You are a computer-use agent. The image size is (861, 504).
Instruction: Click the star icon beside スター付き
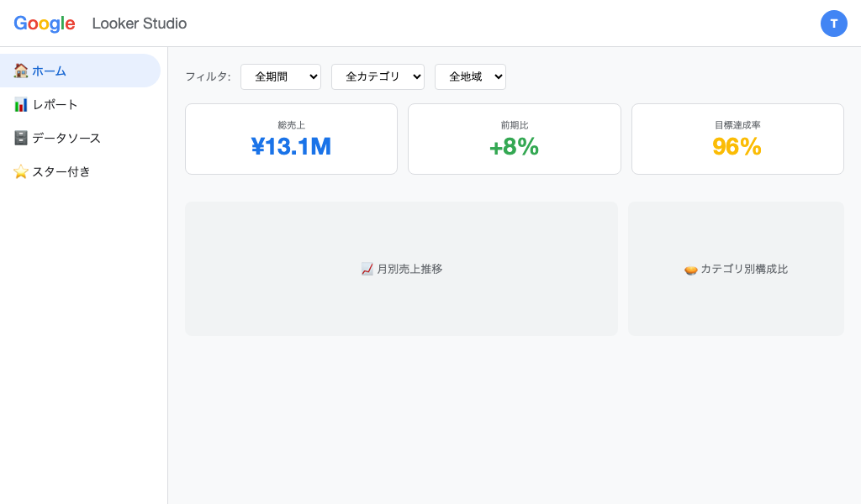pos(21,172)
